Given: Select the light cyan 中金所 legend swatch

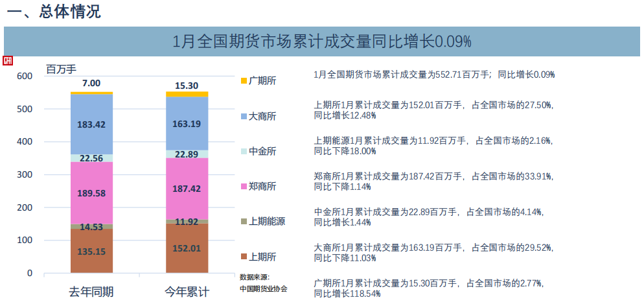Looking at the screenshot, I should click(244, 151).
